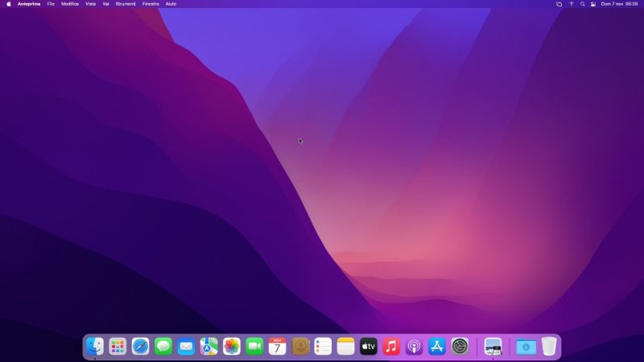644x362 pixels.
Task: Open Reminders from the Dock
Action: 323,347
